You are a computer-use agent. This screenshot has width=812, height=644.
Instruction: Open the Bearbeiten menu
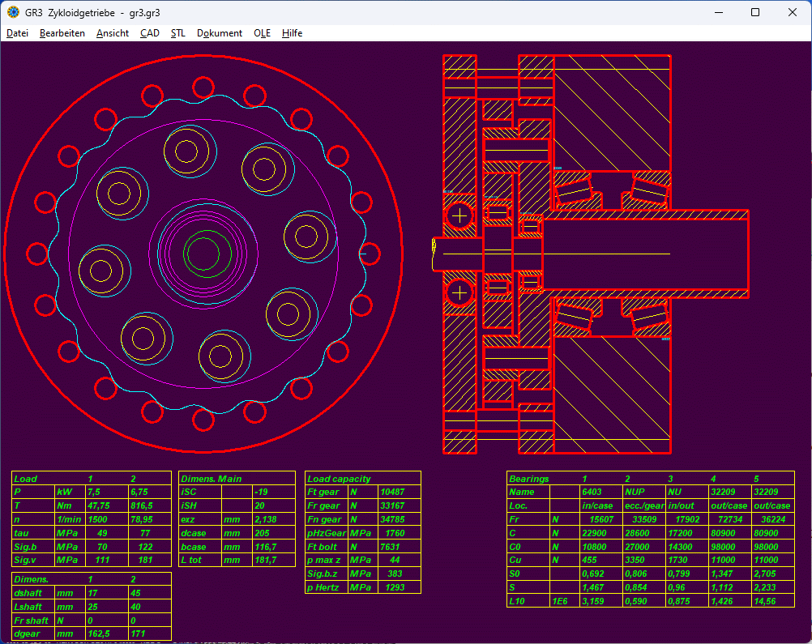pos(62,33)
